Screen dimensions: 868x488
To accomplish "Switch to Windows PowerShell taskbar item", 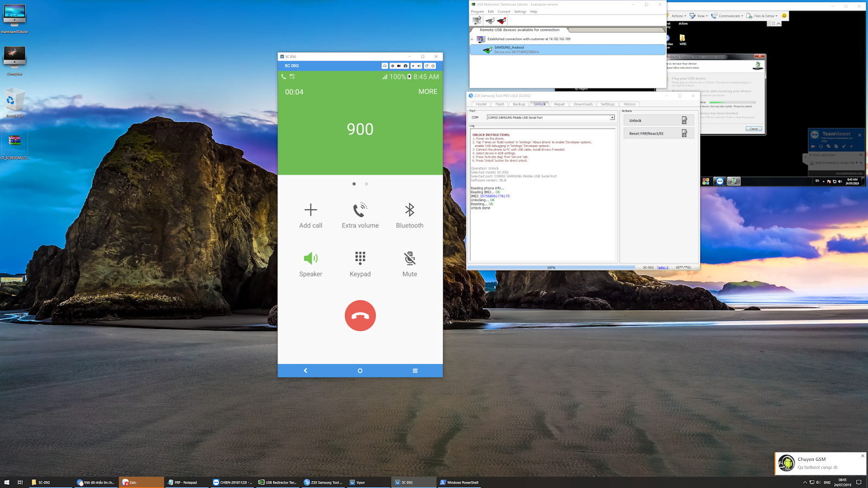I will (x=459, y=482).
